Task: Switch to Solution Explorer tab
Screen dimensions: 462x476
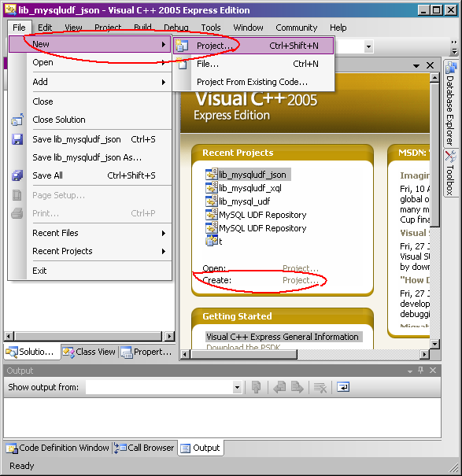Action: click(x=31, y=352)
